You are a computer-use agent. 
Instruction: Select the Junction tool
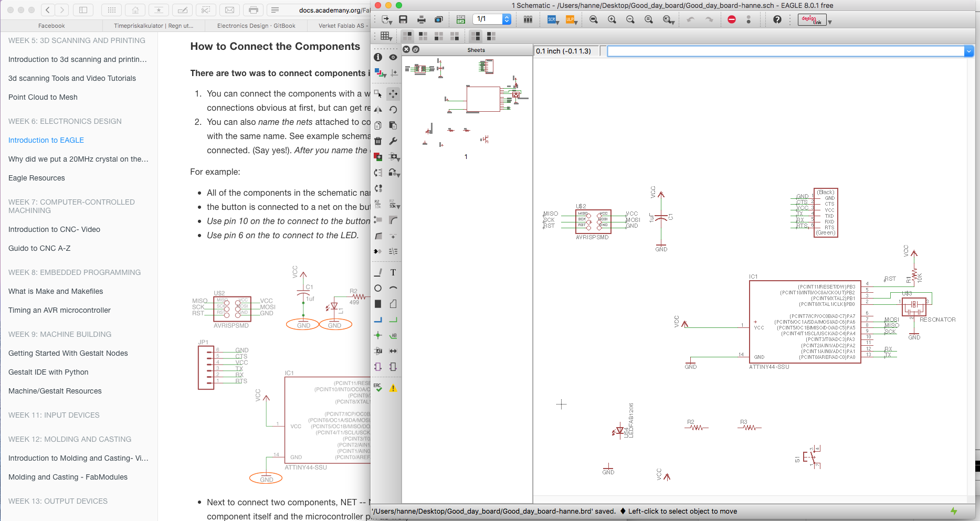(378, 335)
